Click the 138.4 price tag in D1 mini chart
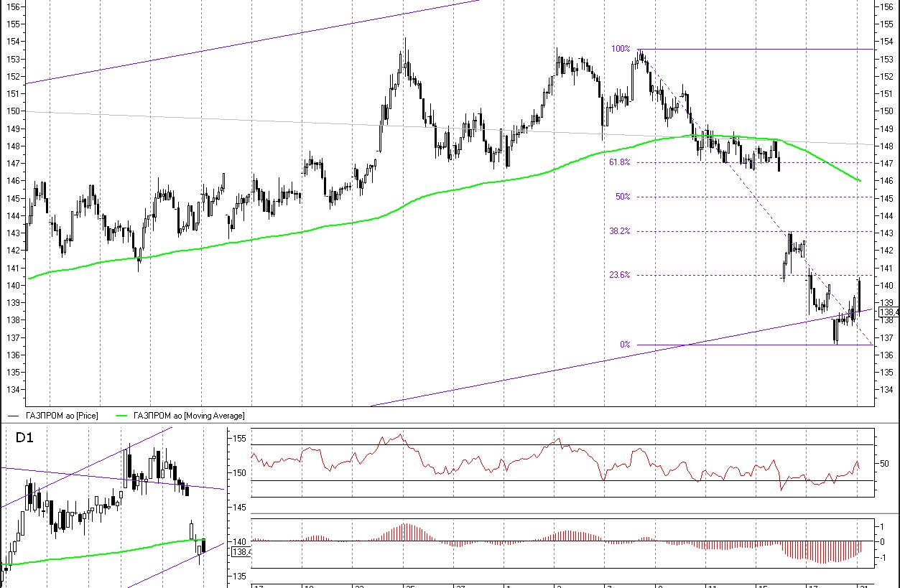Viewport: 900px width, 588px height. click(241, 552)
